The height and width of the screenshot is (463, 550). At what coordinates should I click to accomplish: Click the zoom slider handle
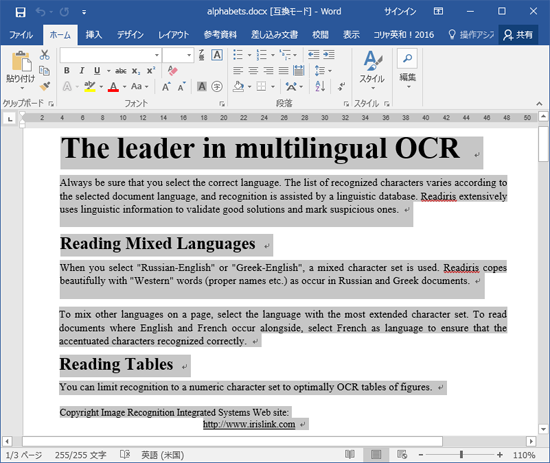tap(461, 455)
